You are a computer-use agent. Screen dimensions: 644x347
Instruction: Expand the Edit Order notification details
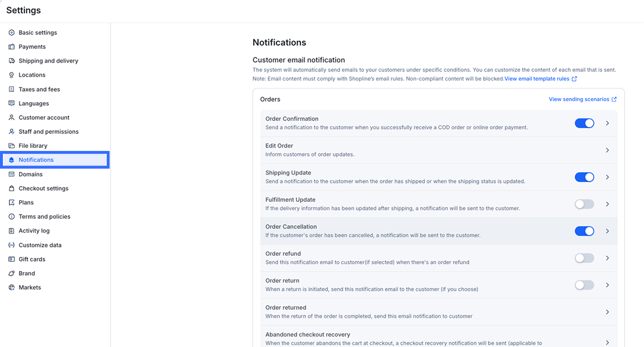607,150
